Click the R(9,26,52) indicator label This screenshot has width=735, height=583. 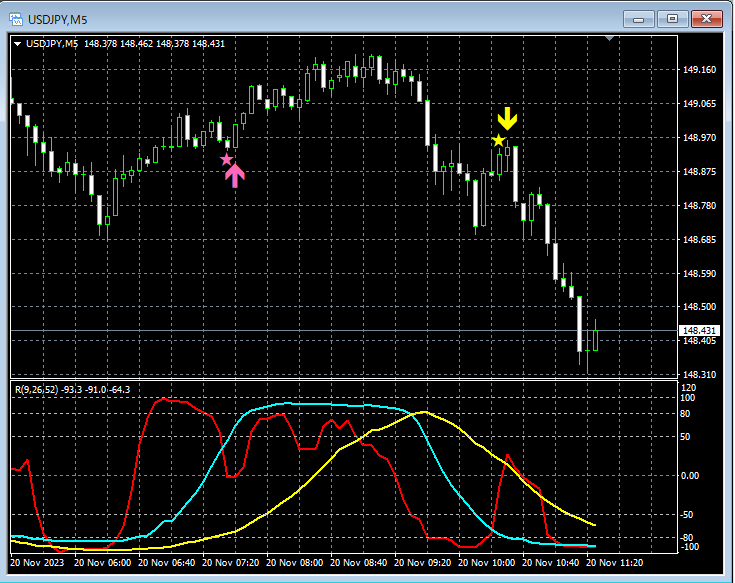(x=73, y=389)
